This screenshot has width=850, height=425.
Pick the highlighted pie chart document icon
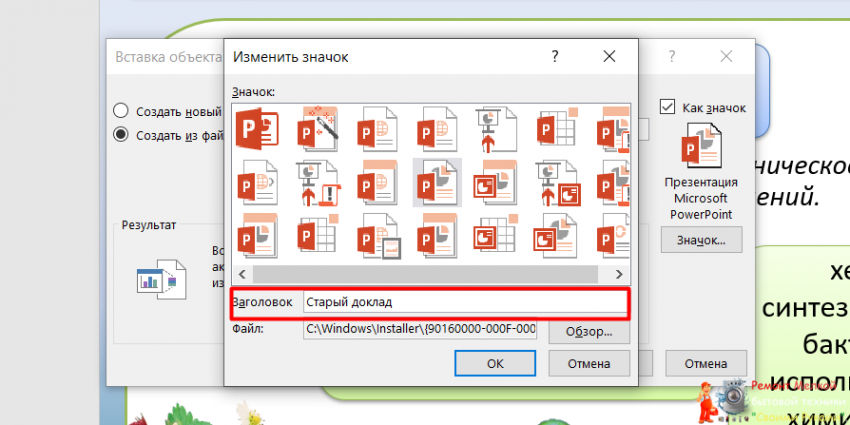(436, 182)
